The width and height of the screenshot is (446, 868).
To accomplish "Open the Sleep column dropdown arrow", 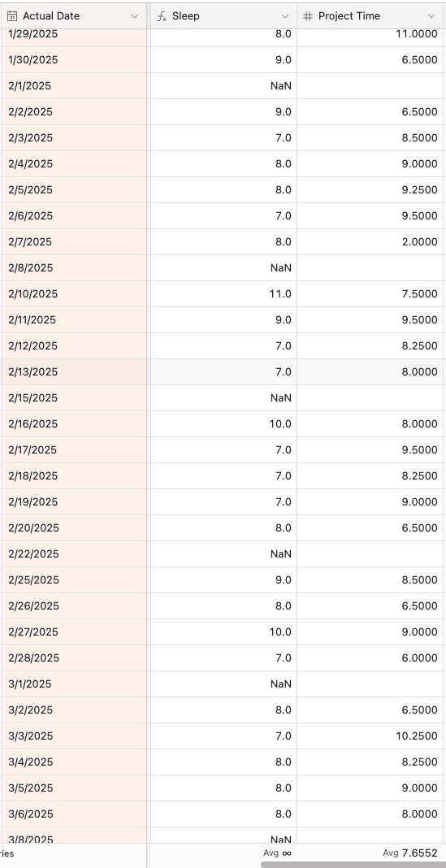I will pyautogui.click(x=285, y=16).
